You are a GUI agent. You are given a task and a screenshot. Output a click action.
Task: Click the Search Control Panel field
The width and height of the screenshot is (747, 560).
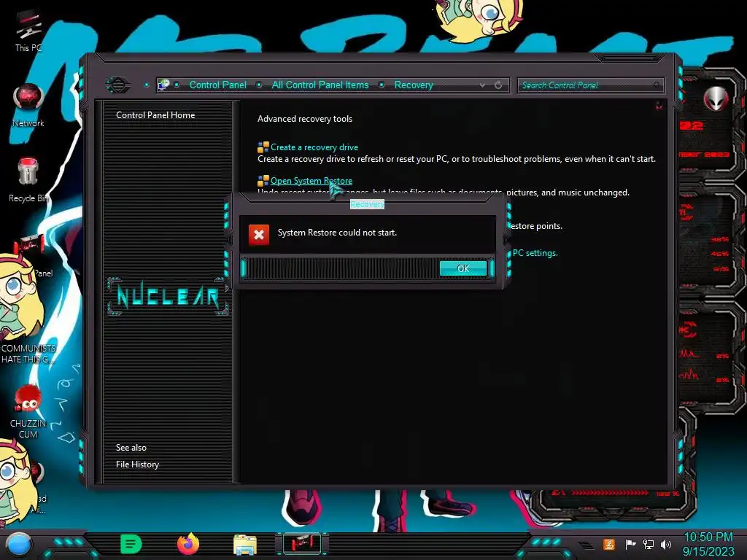[591, 85]
